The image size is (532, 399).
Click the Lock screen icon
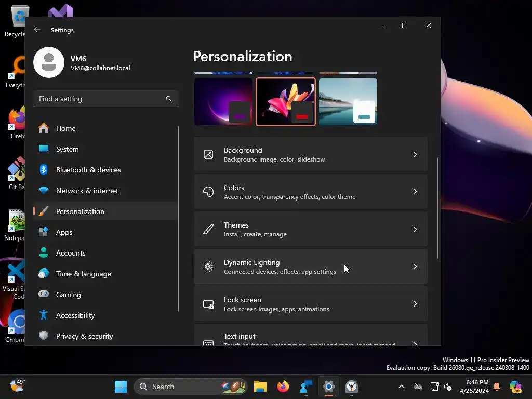[208, 304]
